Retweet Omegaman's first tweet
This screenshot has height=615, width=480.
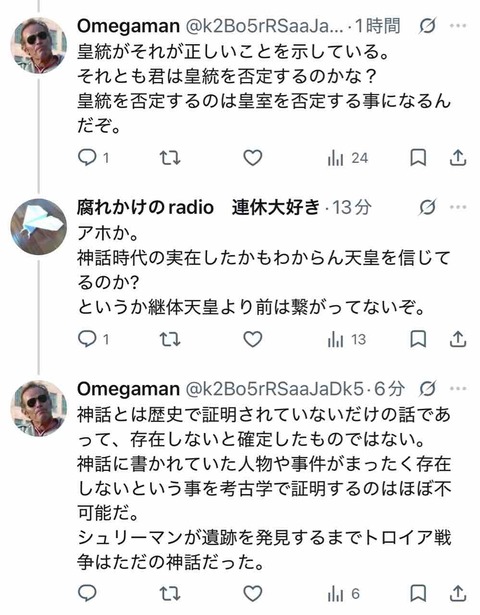(x=170, y=158)
